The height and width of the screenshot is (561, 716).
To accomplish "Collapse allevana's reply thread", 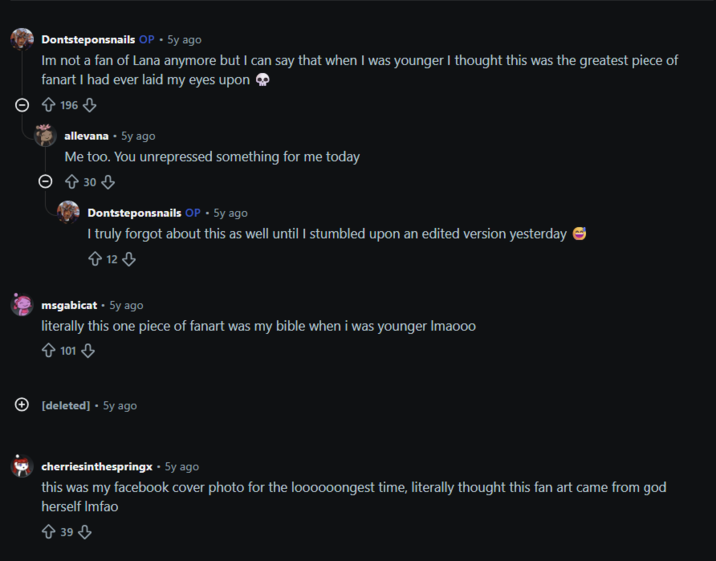I will [x=45, y=182].
